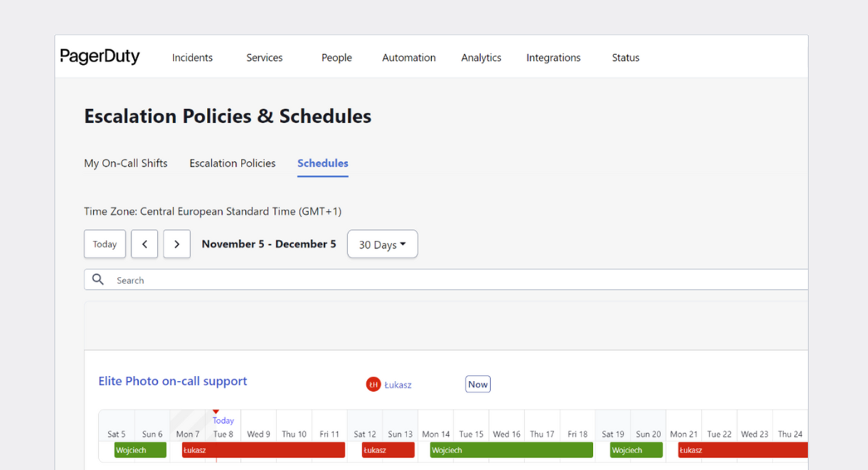Click the Time Zone Central European text
868x470 pixels.
[x=213, y=212]
